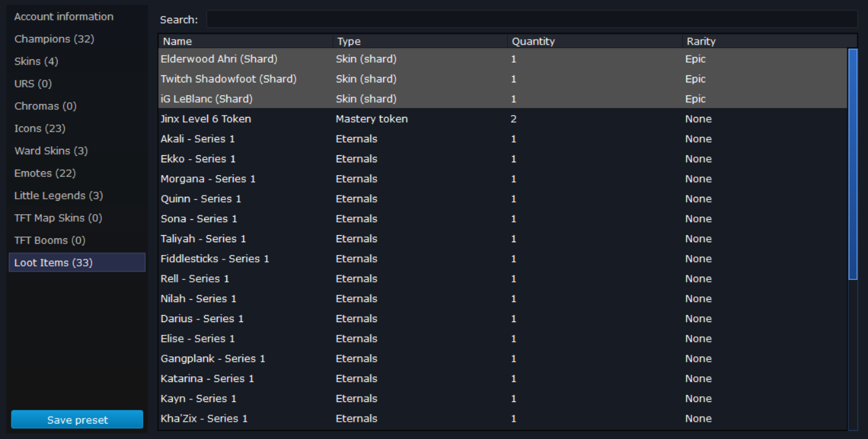Sort by Quantity column header
The width and height of the screenshot is (868, 439).
(596, 42)
